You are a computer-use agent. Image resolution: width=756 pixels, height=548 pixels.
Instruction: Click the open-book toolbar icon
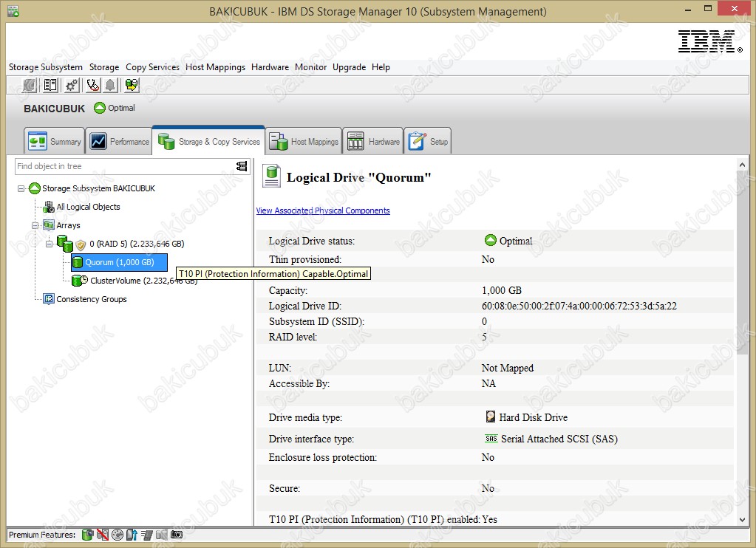(x=50, y=86)
